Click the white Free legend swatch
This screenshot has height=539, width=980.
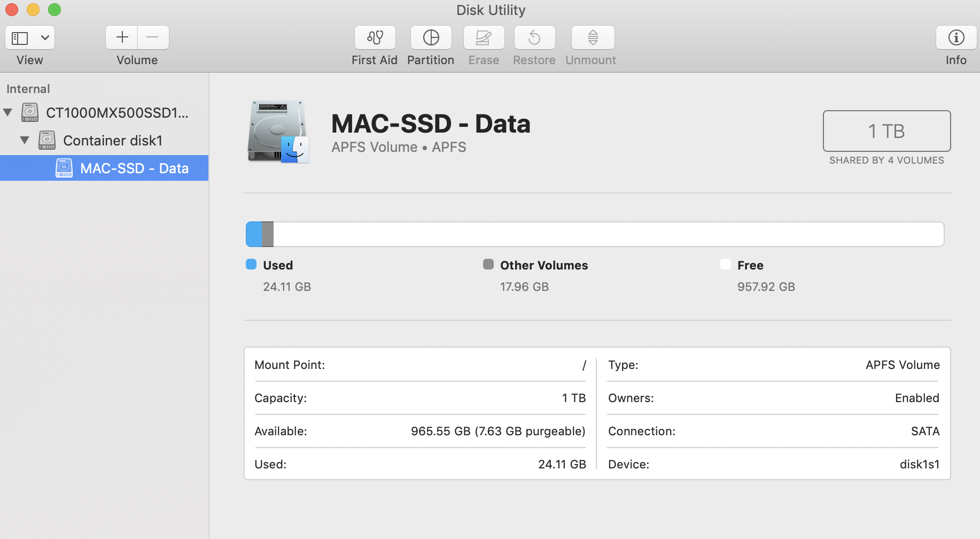coord(726,264)
